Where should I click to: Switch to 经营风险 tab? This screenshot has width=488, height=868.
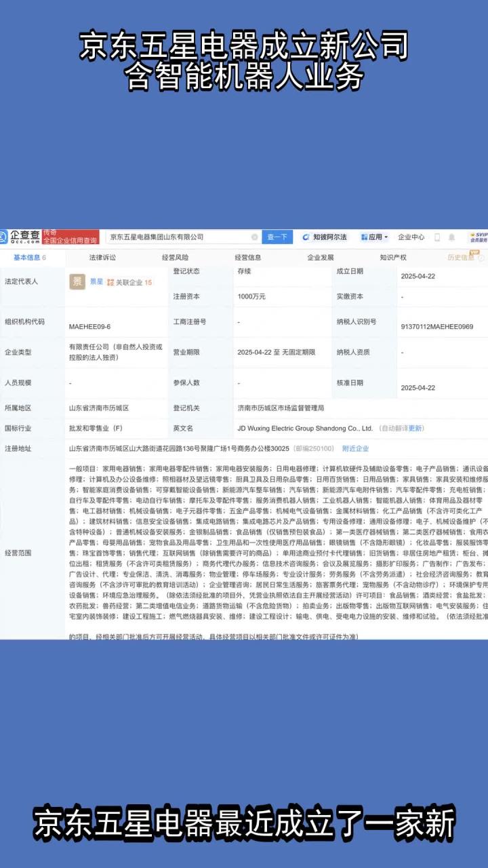coord(176,258)
